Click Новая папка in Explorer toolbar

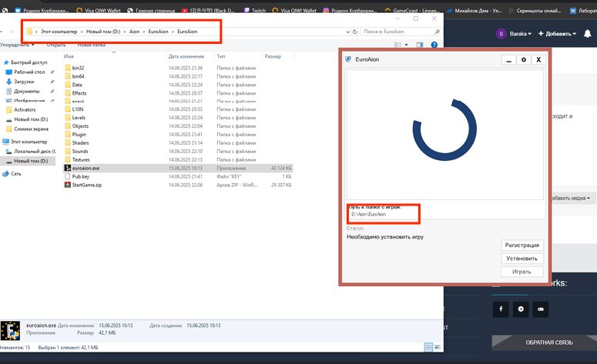[91, 45]
